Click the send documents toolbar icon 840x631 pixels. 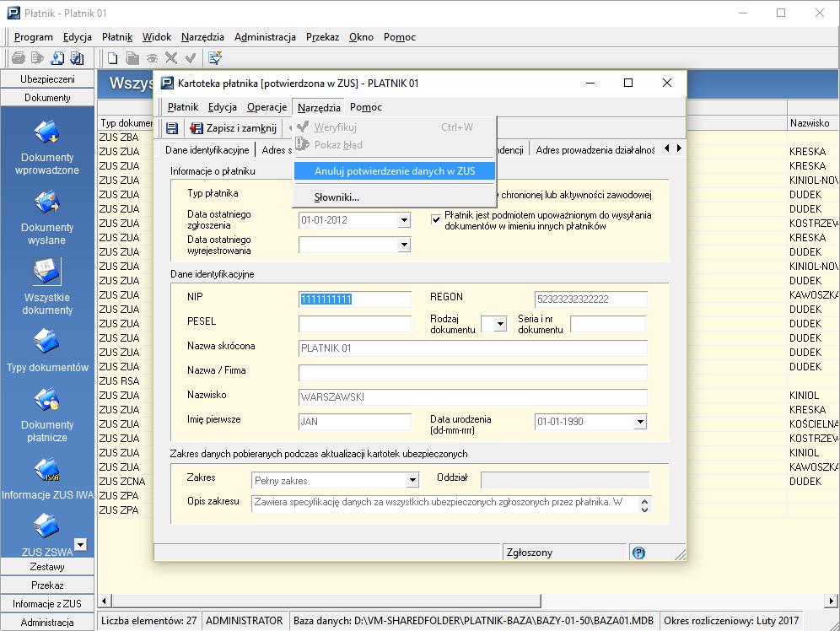37,58
